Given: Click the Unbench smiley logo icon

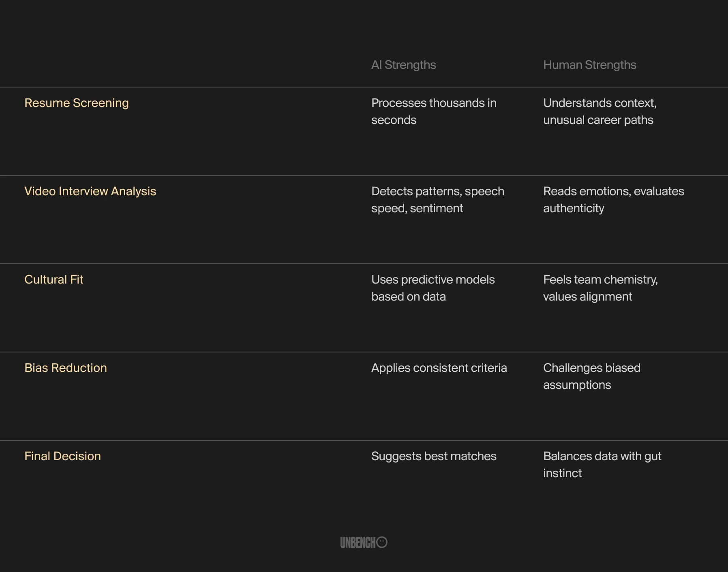Looking at the screenshot, I should [382, 542].
